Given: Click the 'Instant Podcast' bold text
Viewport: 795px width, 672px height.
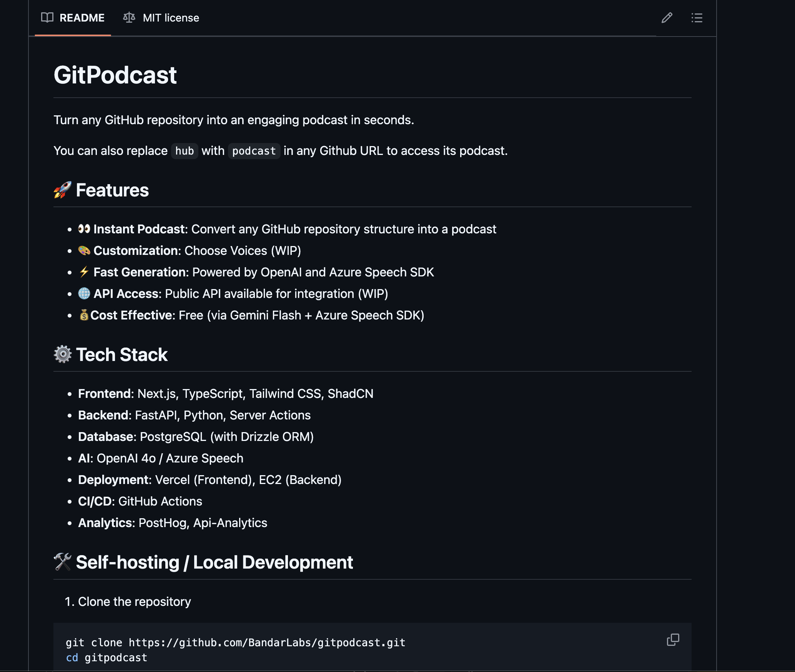Looking at the screenshot, I should tap(139, 229).
